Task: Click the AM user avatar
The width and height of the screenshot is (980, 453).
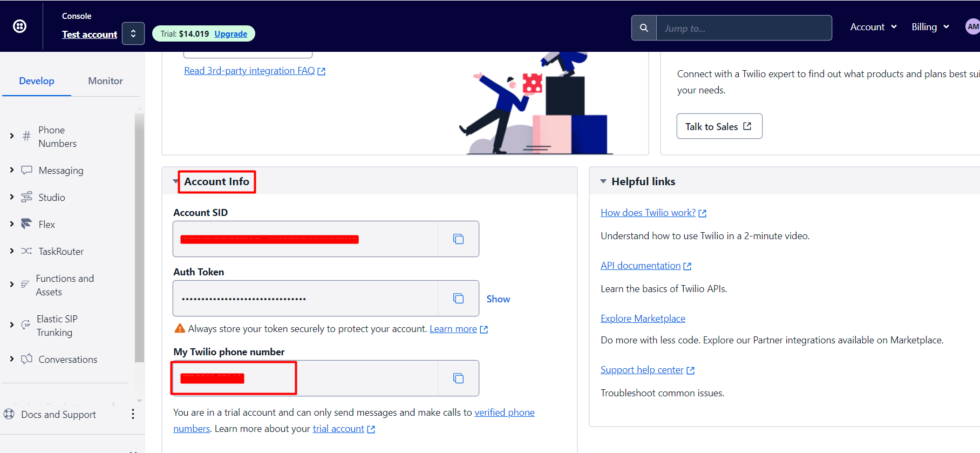Action: [972, 26]
